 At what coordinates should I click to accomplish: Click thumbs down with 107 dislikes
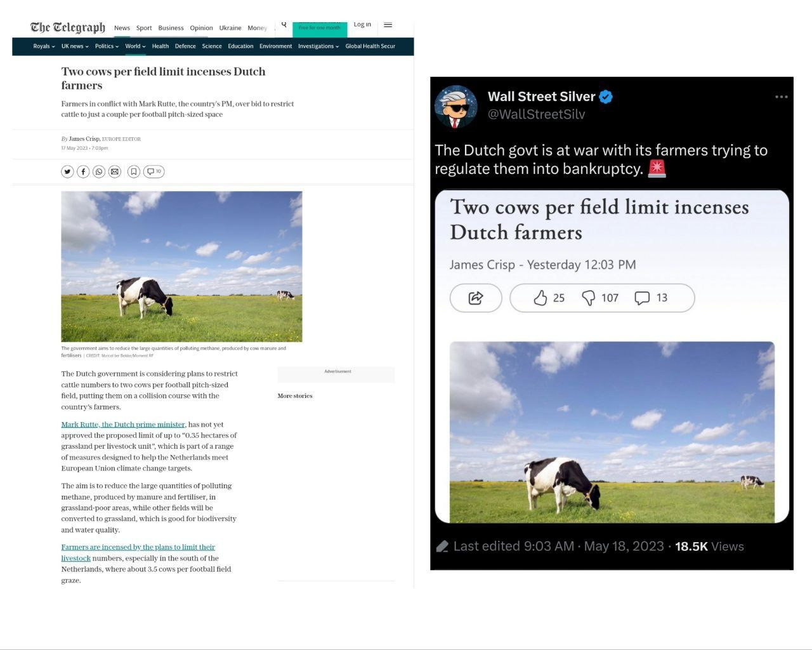coord(600,298)
